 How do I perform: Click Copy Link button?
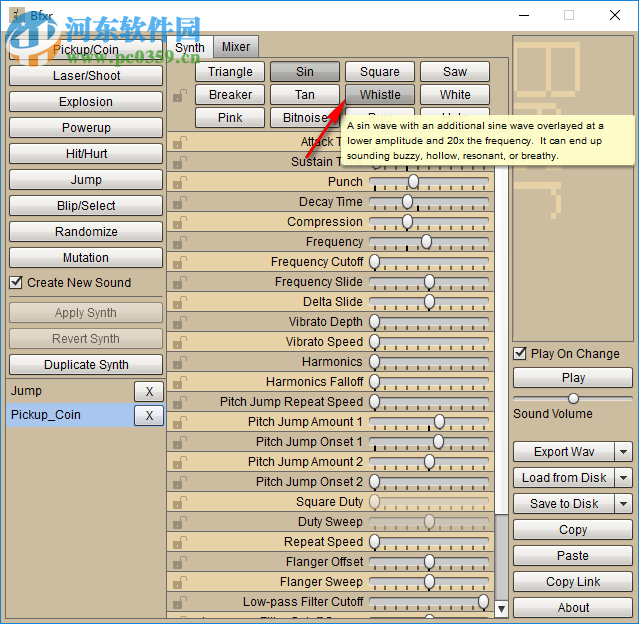click(x=573, y=582)
